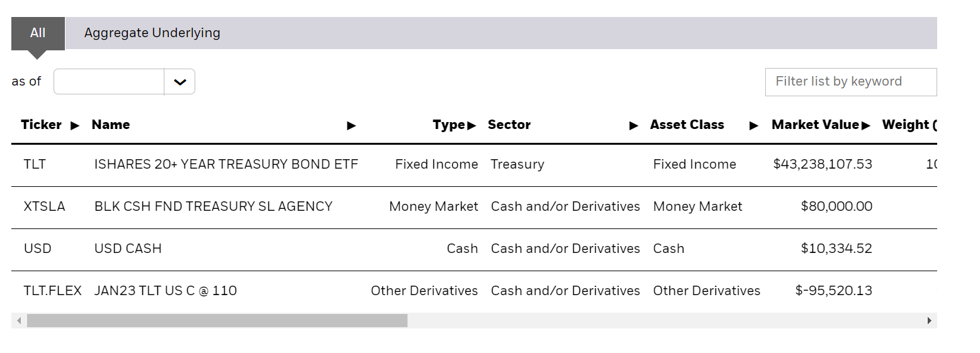The height and width of the screenshot is (353, 980).
Task: Click the horizontal scrollbar right arrow
Action: tap(929, 321)
